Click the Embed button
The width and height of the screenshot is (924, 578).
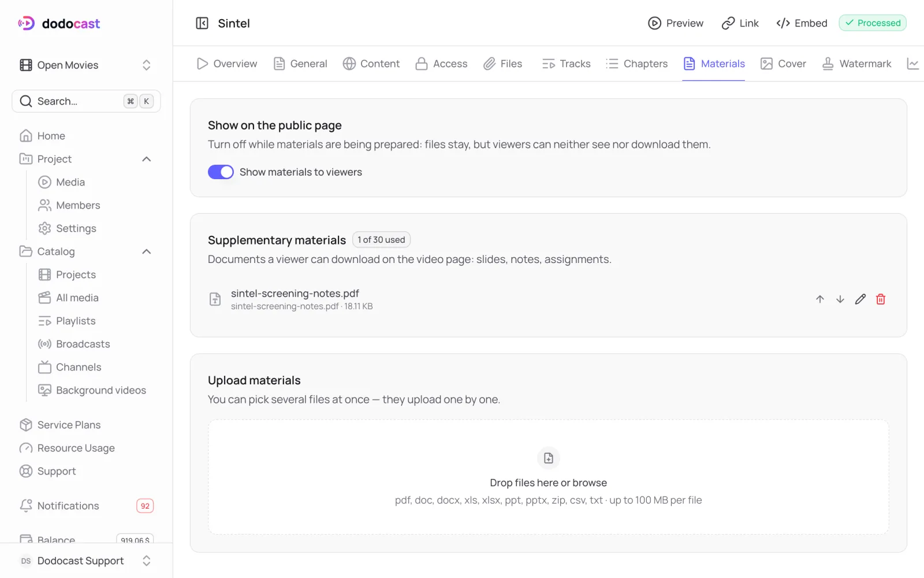[802, 23]
